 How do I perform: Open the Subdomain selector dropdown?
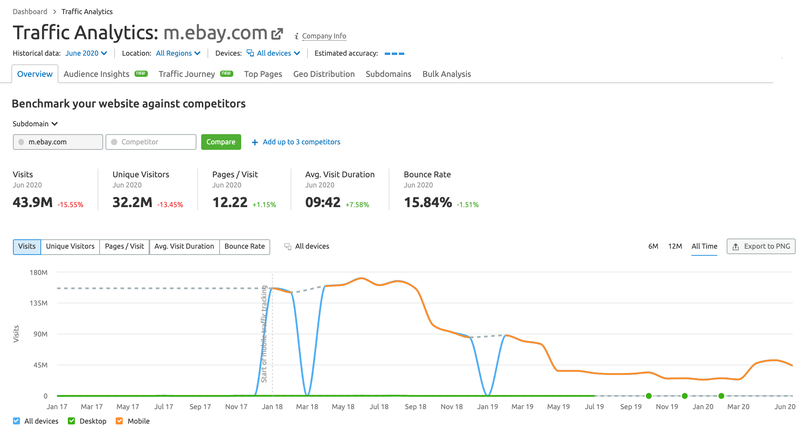[35, 124]
